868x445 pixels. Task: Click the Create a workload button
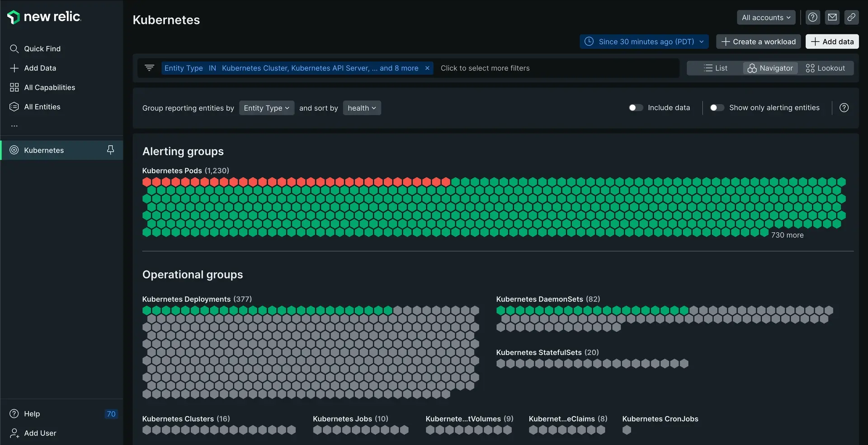click(758, 42)
